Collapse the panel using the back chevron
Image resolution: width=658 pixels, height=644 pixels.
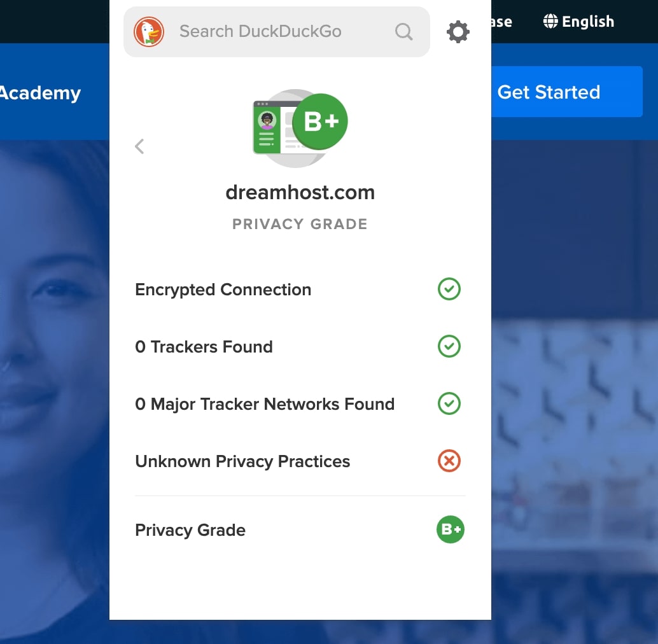click(139, 146)
